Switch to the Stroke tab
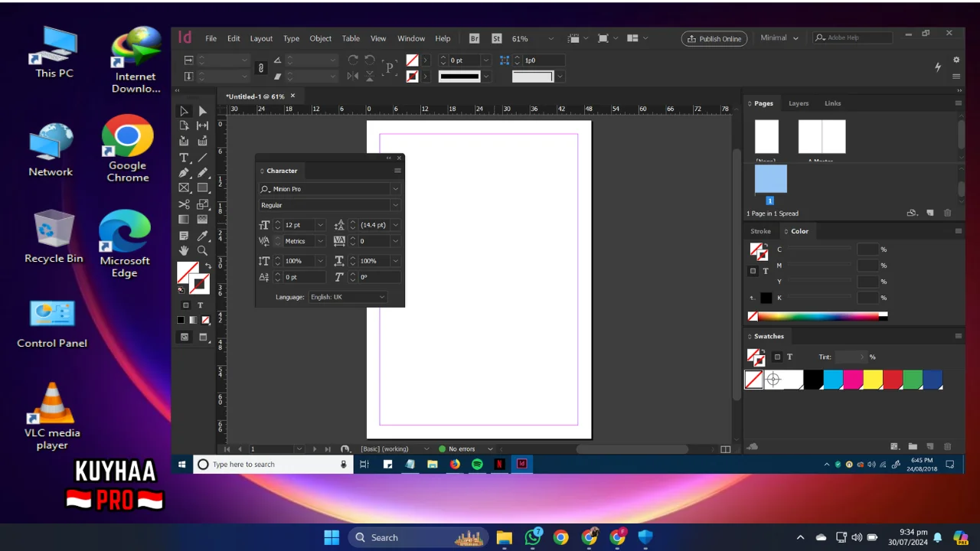This screenshot has width=980, height=551. click(760, 231)
